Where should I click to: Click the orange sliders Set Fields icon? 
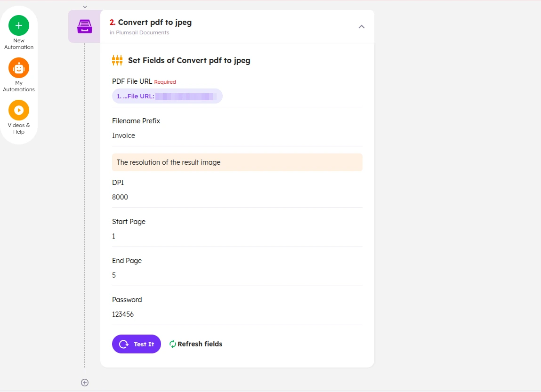117,60
